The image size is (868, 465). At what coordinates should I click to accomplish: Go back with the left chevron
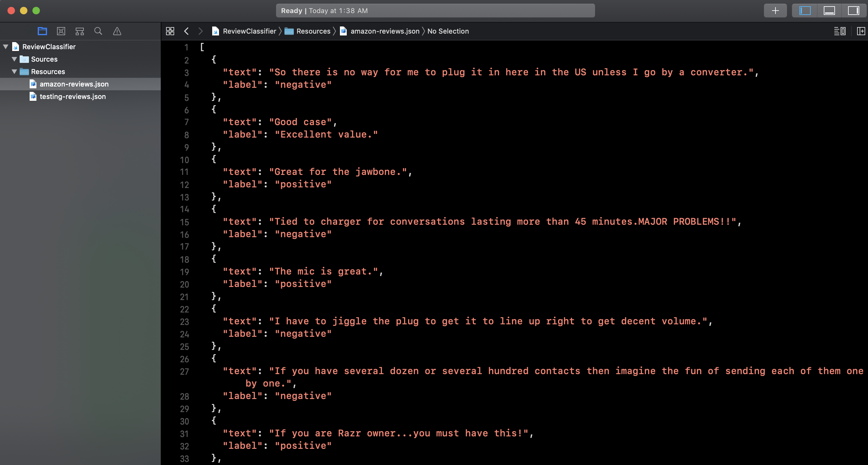186,31
